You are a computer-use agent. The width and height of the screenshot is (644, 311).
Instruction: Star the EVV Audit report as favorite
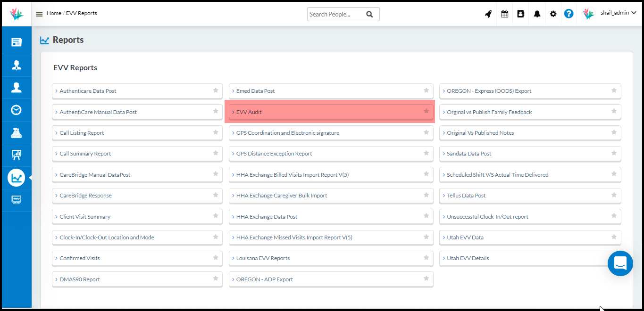click(426, 111)
